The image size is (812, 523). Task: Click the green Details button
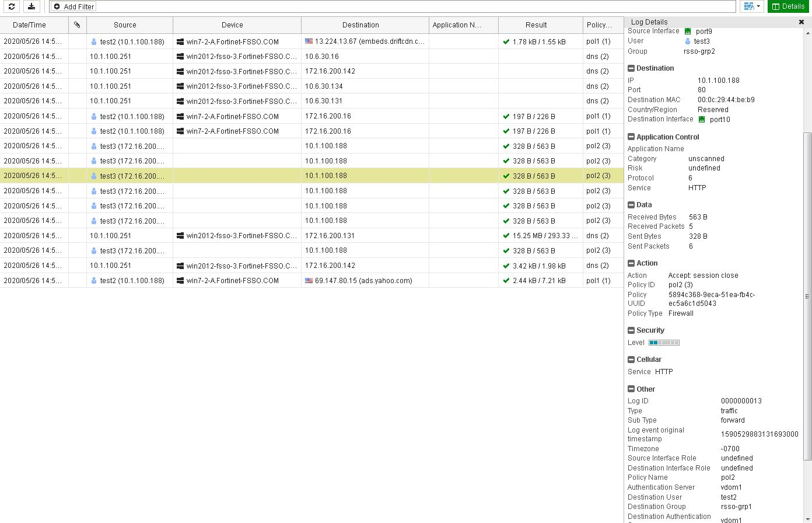789,6
